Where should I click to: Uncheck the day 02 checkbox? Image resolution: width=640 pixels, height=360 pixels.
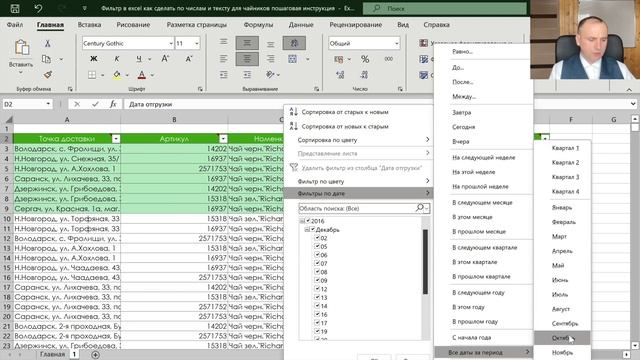pos(317,238)
